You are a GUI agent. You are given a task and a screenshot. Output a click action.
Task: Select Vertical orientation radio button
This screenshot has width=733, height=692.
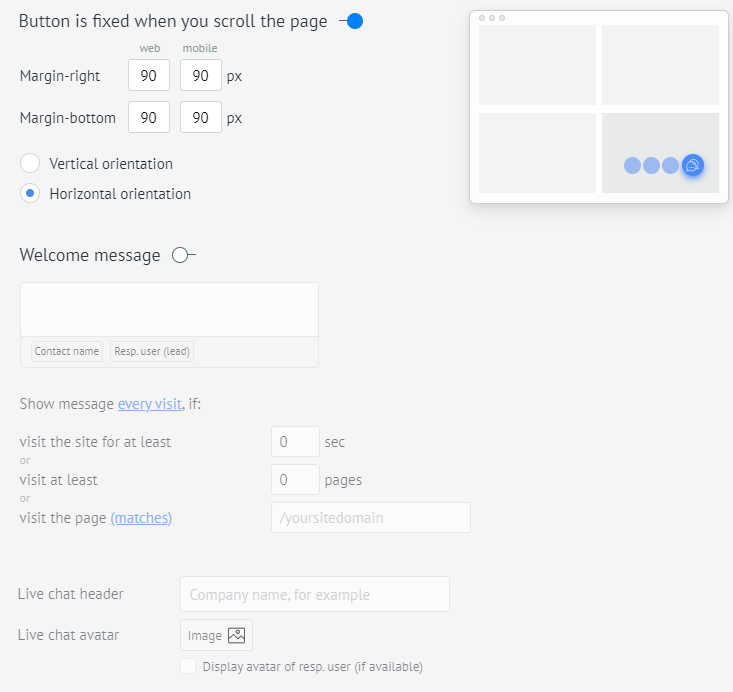[30, 164]
